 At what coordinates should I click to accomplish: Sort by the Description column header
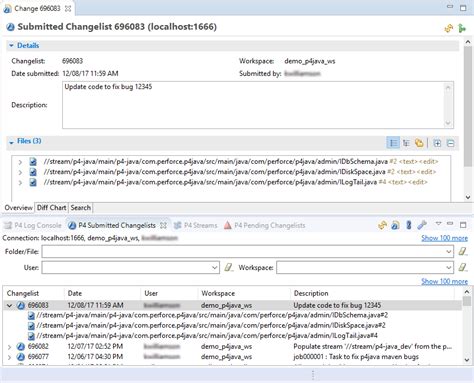click(372, 293)
